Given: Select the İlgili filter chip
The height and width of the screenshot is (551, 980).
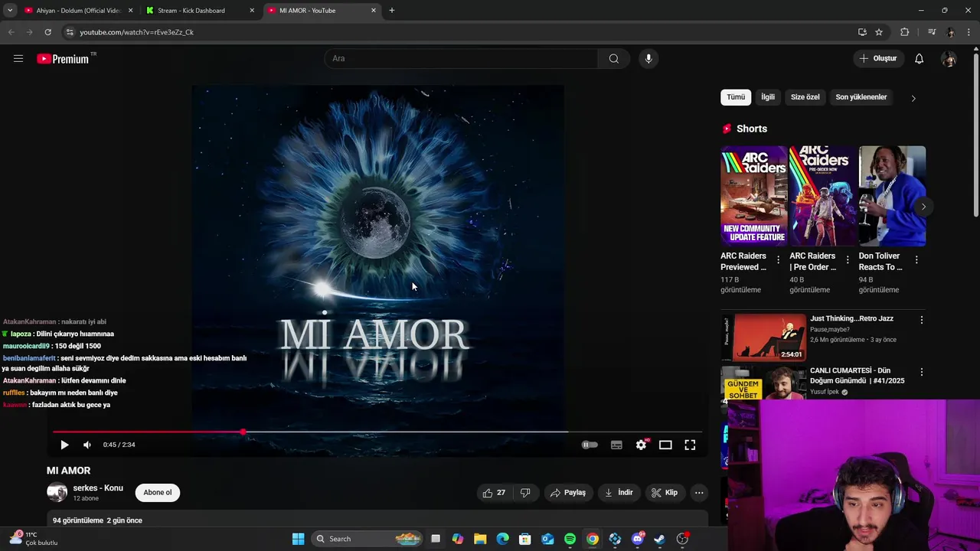Looking at the screenshot, I should (768, 97).
